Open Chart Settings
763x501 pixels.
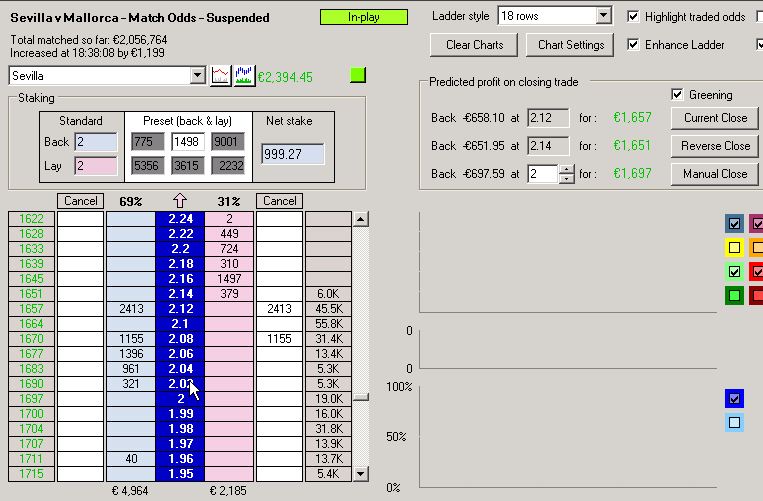coord(570,45)
